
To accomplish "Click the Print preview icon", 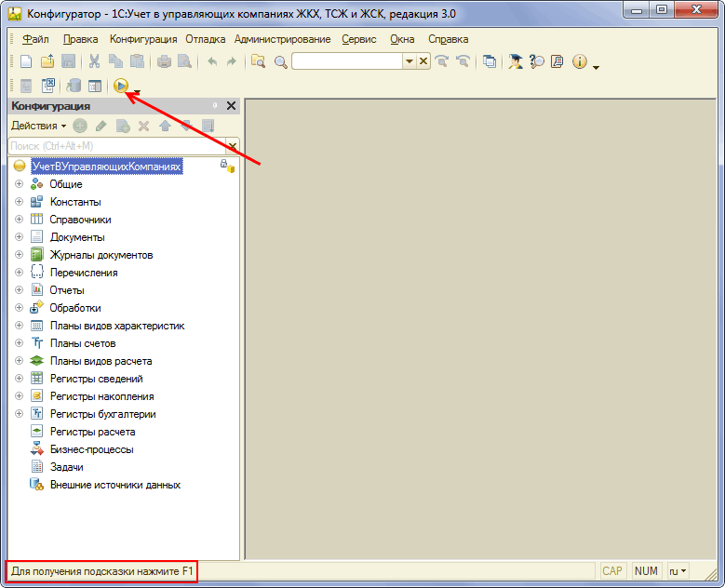I will tap(184, 61).
